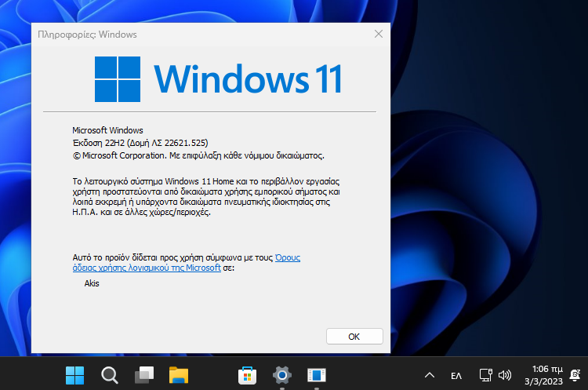The image size is (588, 390).
Task: Open Settings gear on taskbar
Action: pos(282,375)
